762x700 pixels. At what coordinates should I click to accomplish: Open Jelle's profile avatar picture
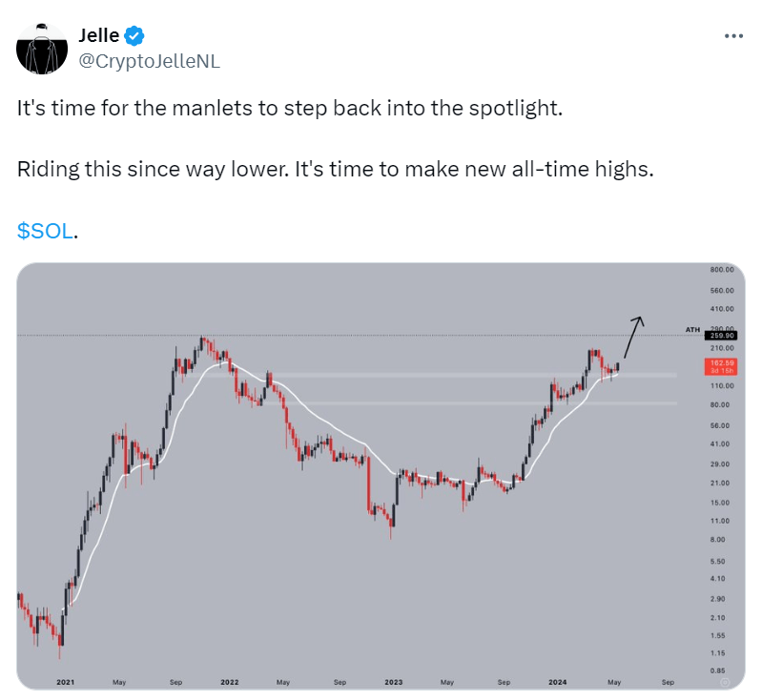42,48
